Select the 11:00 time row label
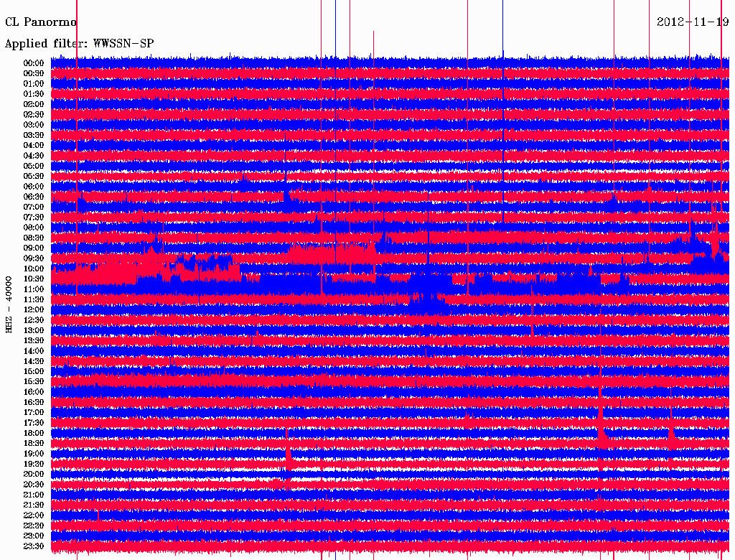735x560 pixels. [x=34, y=289]
